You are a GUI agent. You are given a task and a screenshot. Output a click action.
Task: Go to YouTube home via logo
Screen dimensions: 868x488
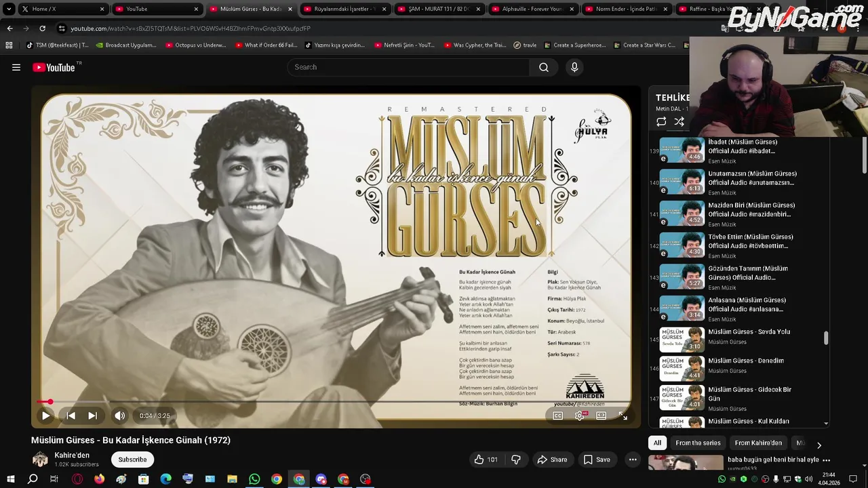(x=54, y=67)
